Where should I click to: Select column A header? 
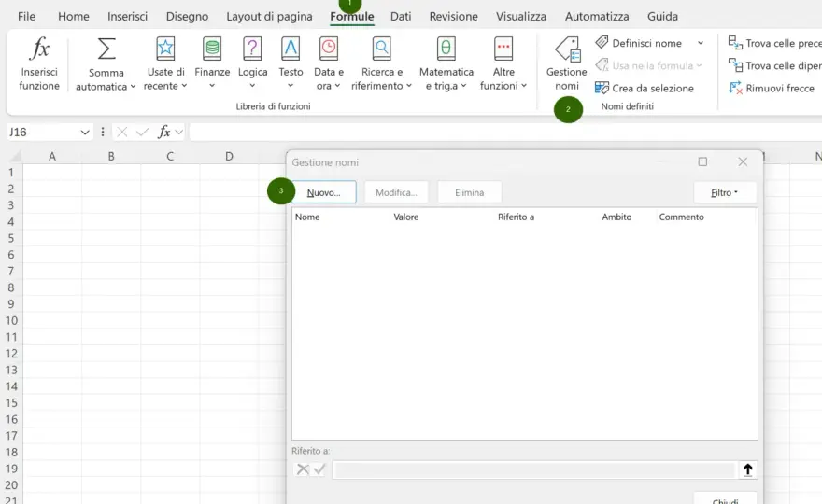click(52, 156)
